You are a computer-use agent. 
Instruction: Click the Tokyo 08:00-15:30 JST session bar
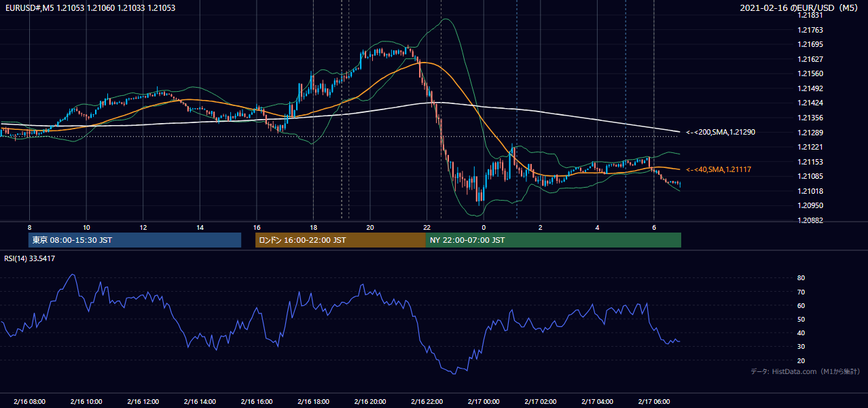(135, 240)
